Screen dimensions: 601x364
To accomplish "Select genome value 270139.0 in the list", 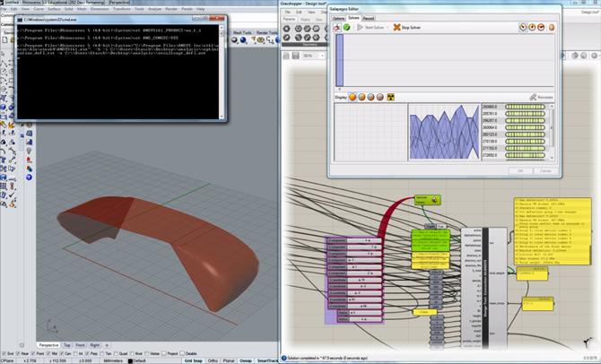I will [490, 142].
